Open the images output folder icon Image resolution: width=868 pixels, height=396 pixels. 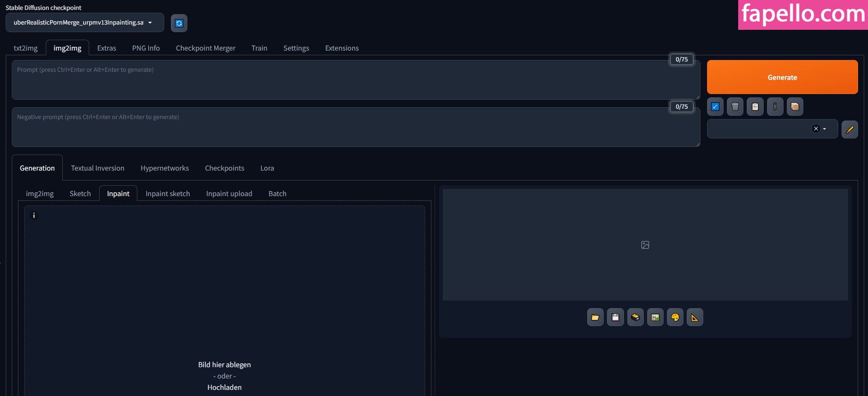tap(595, 318)
